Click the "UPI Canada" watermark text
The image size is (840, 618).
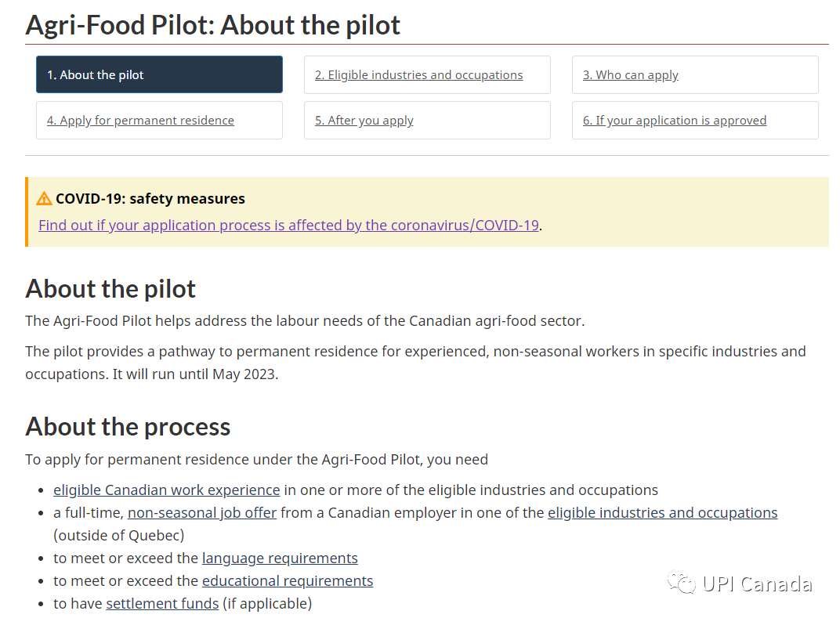(x=756, y=584)
